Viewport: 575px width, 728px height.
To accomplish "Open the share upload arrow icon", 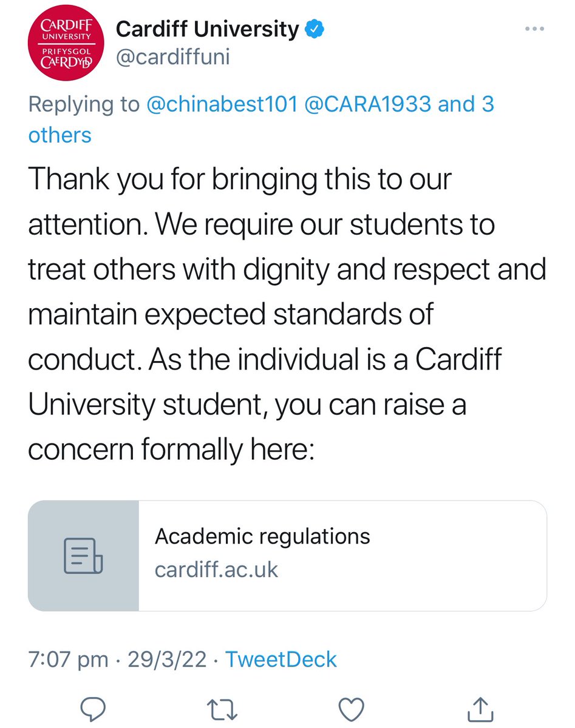I will pos(480,707).
